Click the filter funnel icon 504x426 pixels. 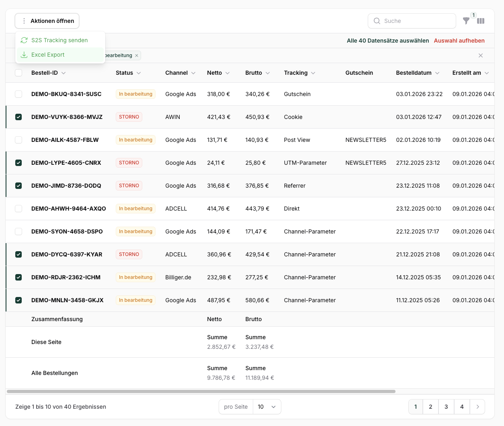[x=466, y=21]
